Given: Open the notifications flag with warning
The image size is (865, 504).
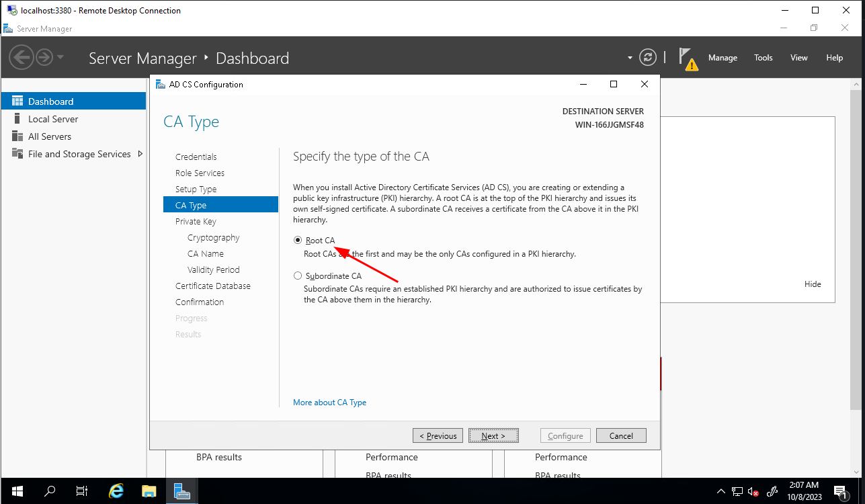Looking at the screenshot, I should [x=687, y=58].
